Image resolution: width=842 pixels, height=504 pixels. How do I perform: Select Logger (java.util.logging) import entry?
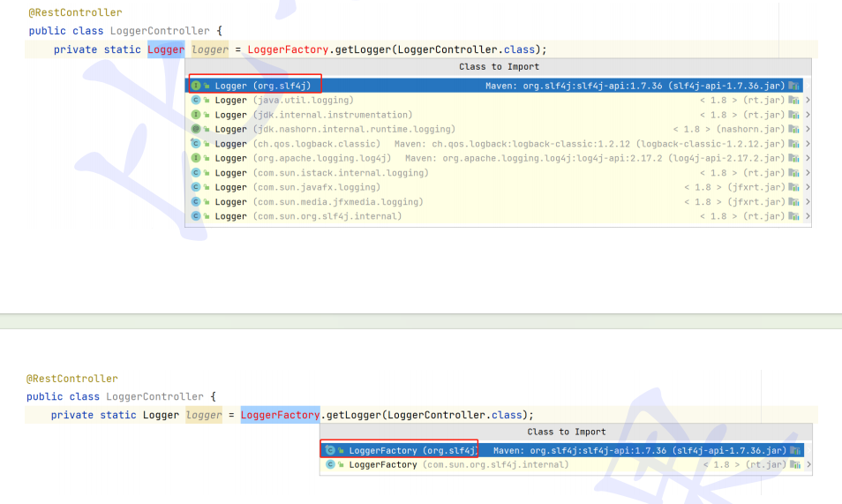[x=499, y=100]
